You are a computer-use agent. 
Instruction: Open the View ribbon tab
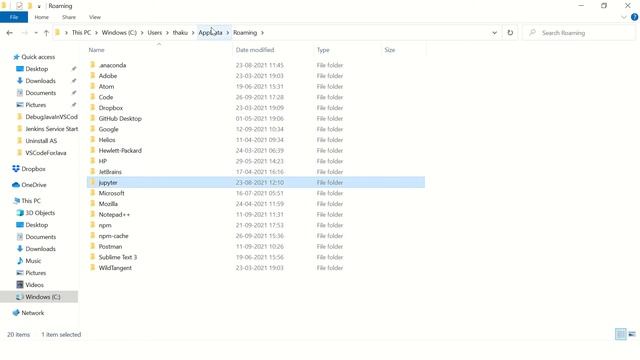pyautogui.click(x=95, y=17)
